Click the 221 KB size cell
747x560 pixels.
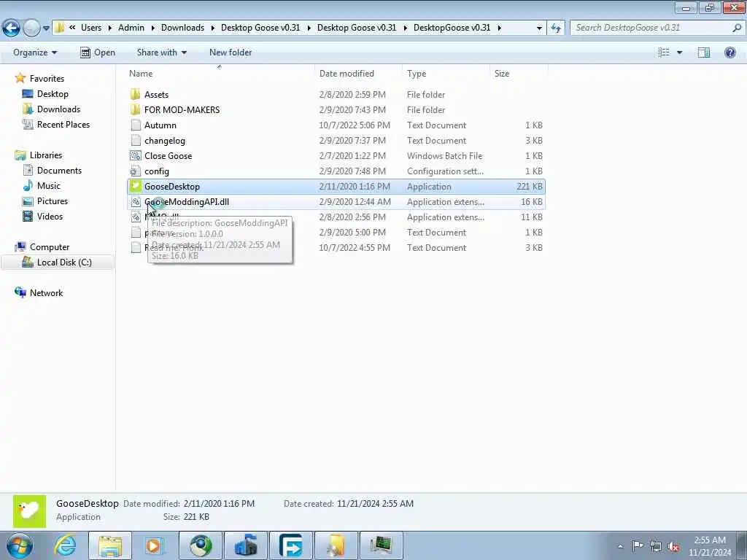point(530,187)
